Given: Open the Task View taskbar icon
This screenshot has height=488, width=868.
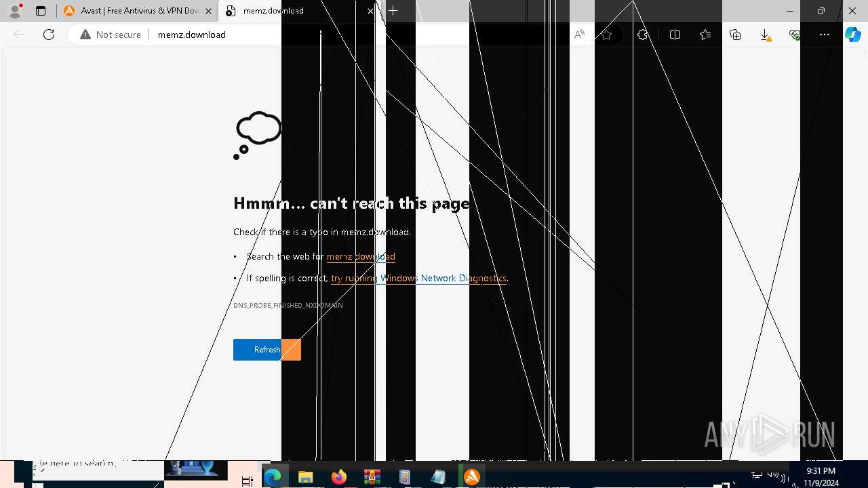Looking at the screenshot, I should (247, 480).
